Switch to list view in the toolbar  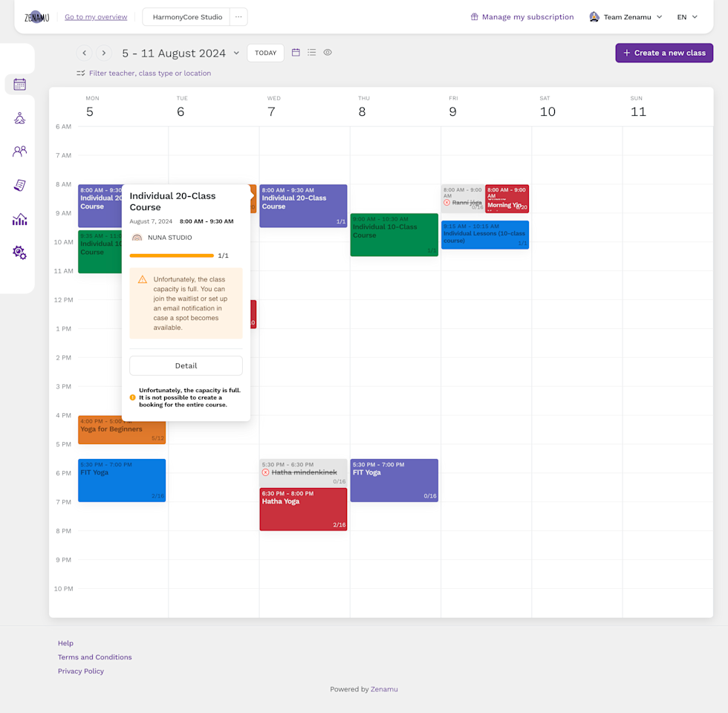pyautogui.click(x=311, y=53)
